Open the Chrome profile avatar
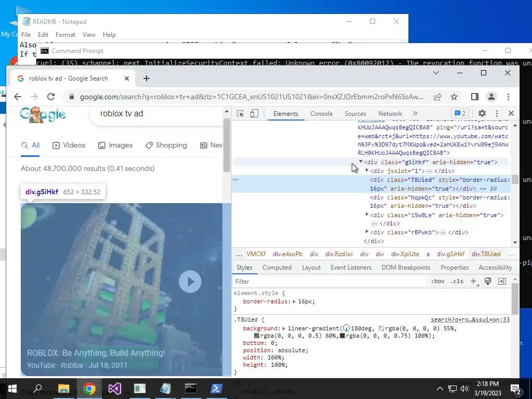The image size is (532, 399). click(x=491, y=97)
